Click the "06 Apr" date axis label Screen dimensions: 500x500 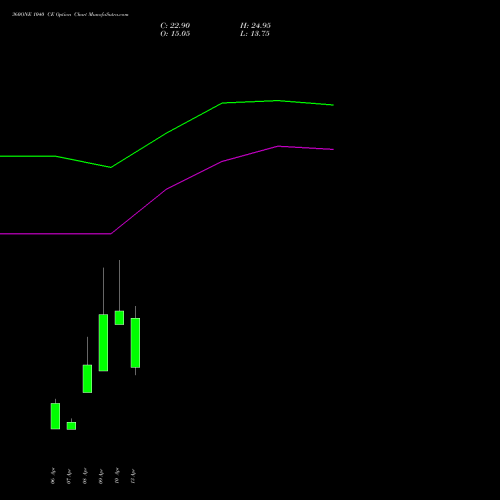point(53,476)
